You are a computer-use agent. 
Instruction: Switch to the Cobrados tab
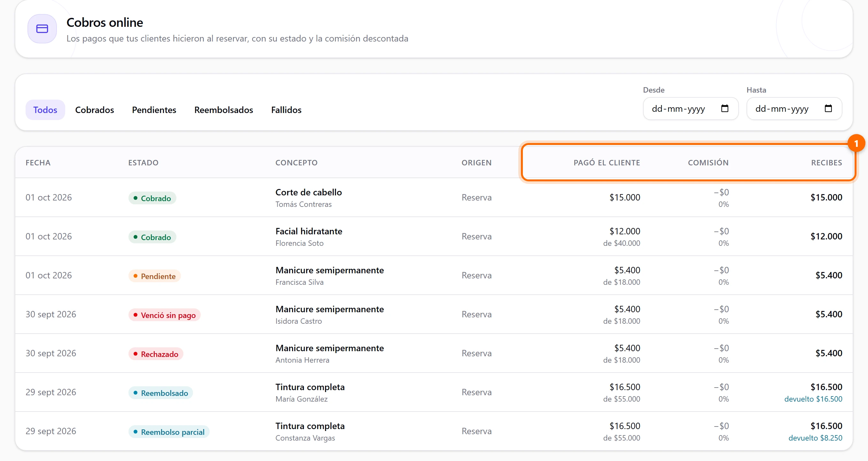tap(94, 110)
